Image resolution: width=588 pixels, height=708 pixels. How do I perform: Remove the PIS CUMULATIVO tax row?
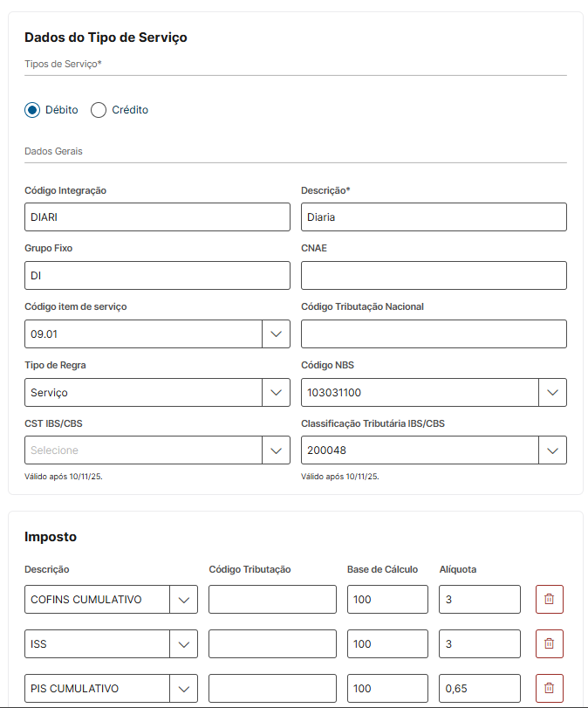pyautogui.click(x=549, y=688)
